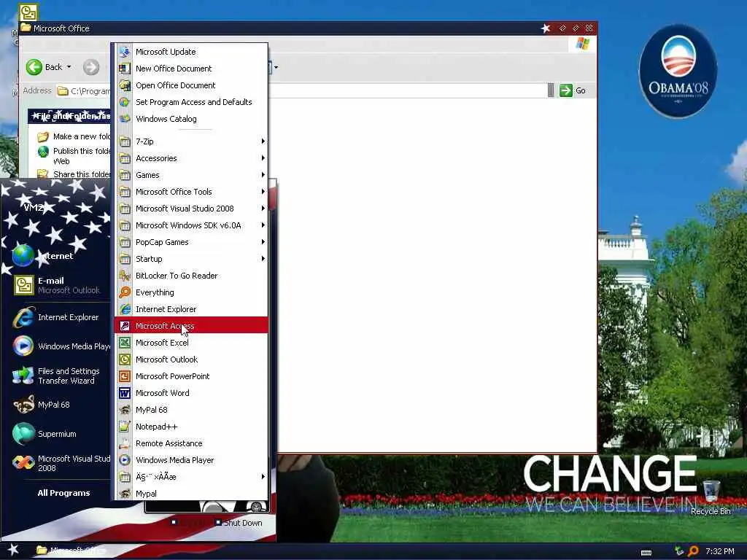Click All Programs in the Start menu
This screenshot has height=560, width=747.
coord(64,493)
